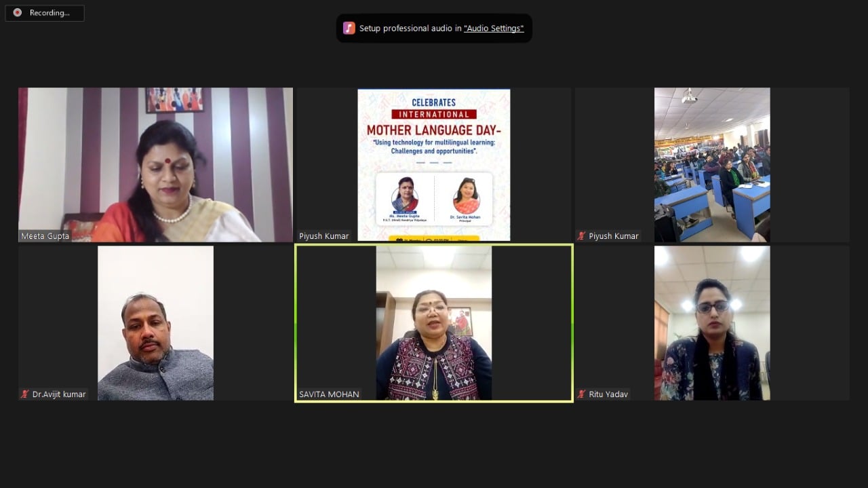The width and height of the screenshot is (868, 488).
Task: Select Dr.Avijit kumar's video tile
Action: [x=155, y=323]
